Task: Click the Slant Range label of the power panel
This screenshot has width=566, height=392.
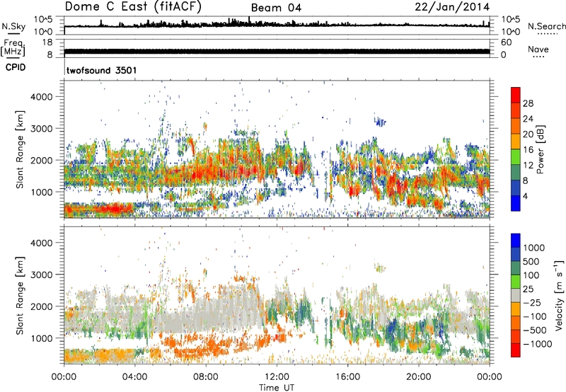Action: [x=20, y=149]
